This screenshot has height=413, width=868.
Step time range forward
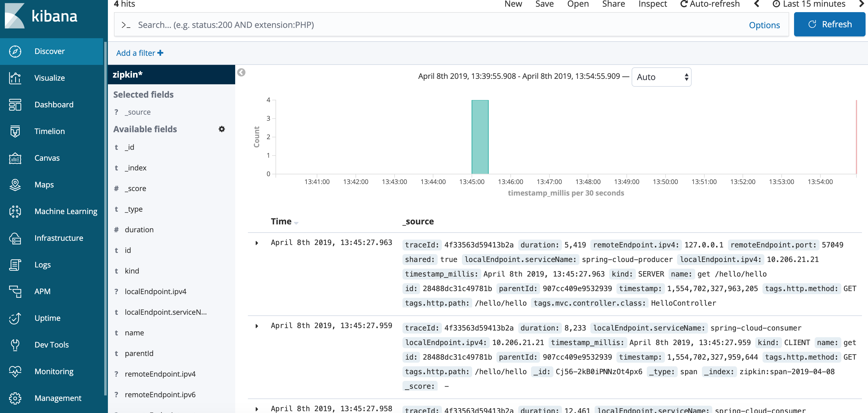pyautogui.click(x=862, y=4)
